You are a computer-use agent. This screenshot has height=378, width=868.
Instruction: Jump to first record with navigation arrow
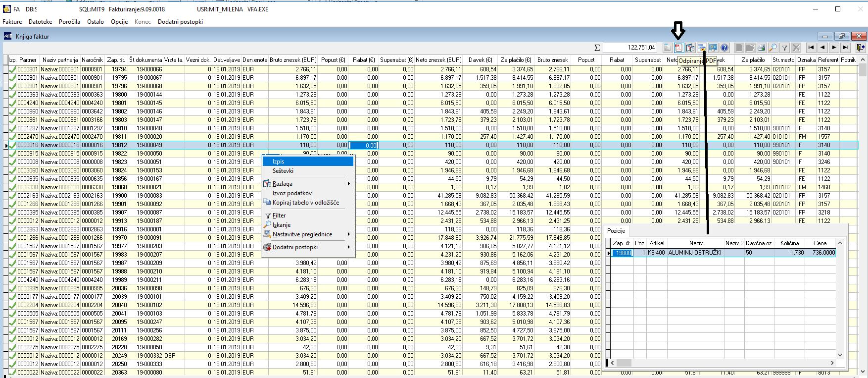pos(811,48)
